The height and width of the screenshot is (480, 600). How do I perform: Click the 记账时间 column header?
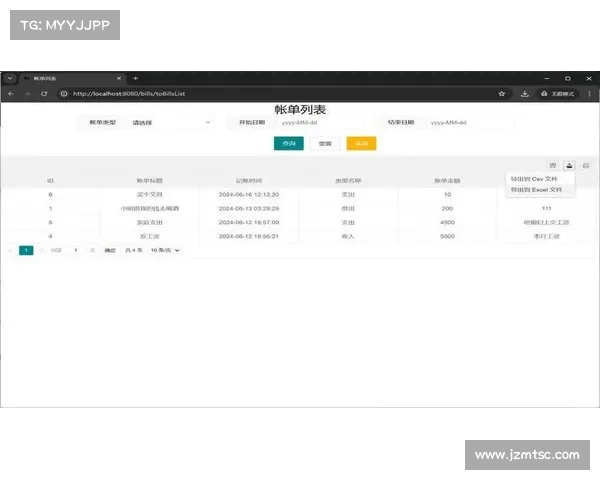pos(249,181)
